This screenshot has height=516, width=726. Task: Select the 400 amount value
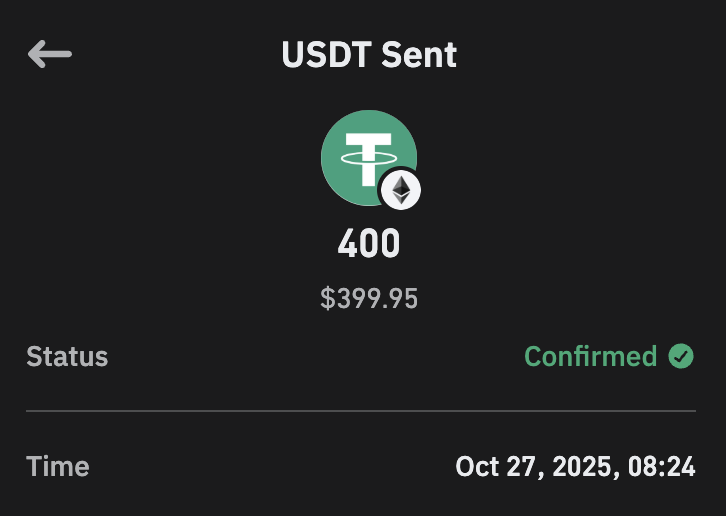pos(369,244)
